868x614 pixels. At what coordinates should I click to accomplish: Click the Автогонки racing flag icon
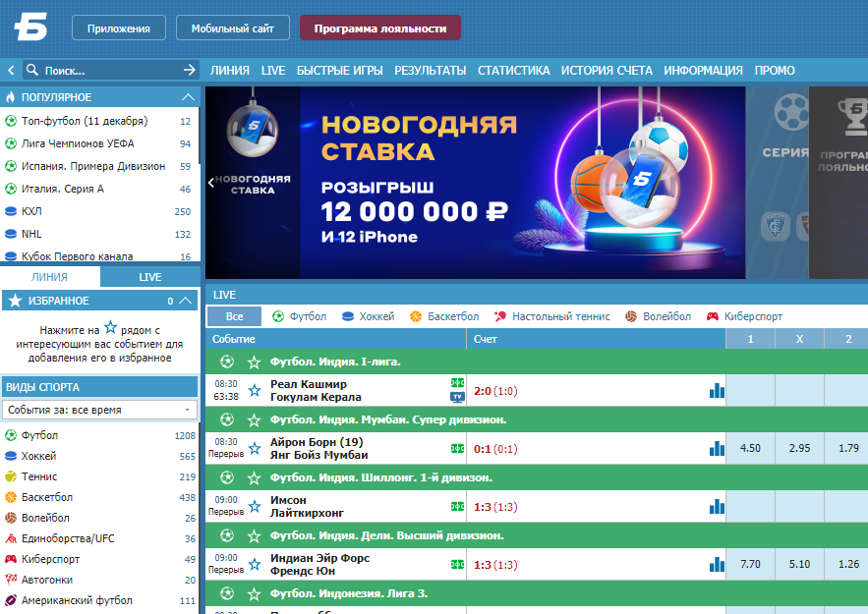tap(11, 580)
